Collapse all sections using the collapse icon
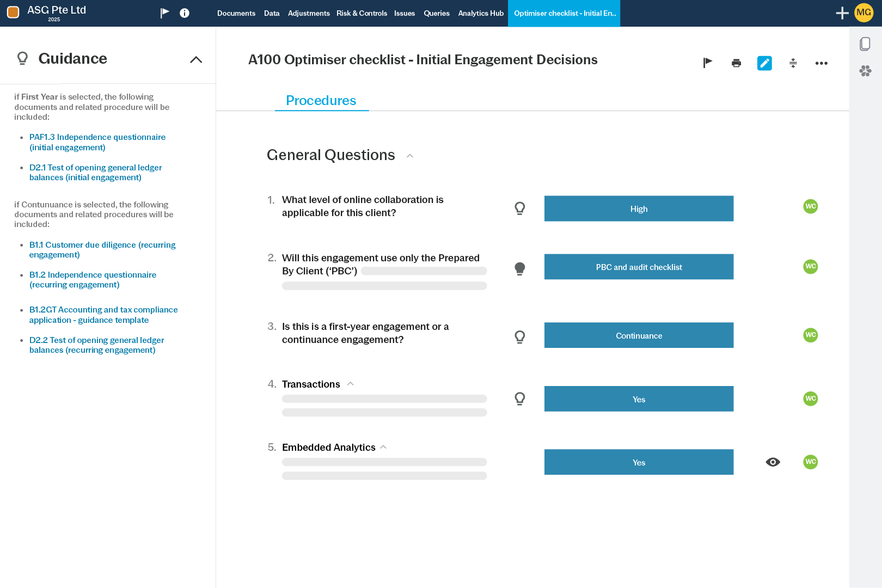882x588 pixels. click(x=793, y=63)
